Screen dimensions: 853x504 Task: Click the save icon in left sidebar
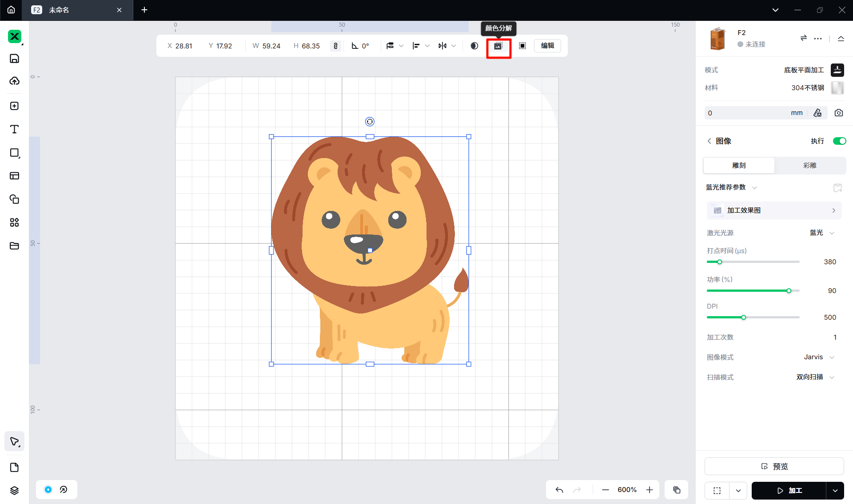click(x=14, y=59)
